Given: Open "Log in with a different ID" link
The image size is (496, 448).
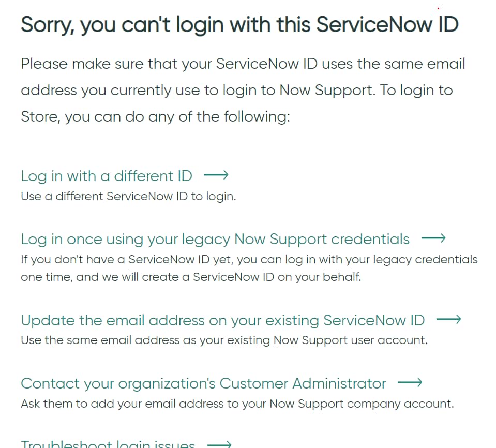Looking at the screenshot, I should tap(106, 176).
